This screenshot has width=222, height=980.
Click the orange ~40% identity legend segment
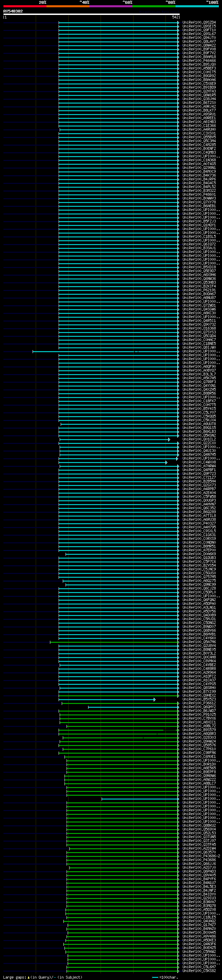pos(68,6)
